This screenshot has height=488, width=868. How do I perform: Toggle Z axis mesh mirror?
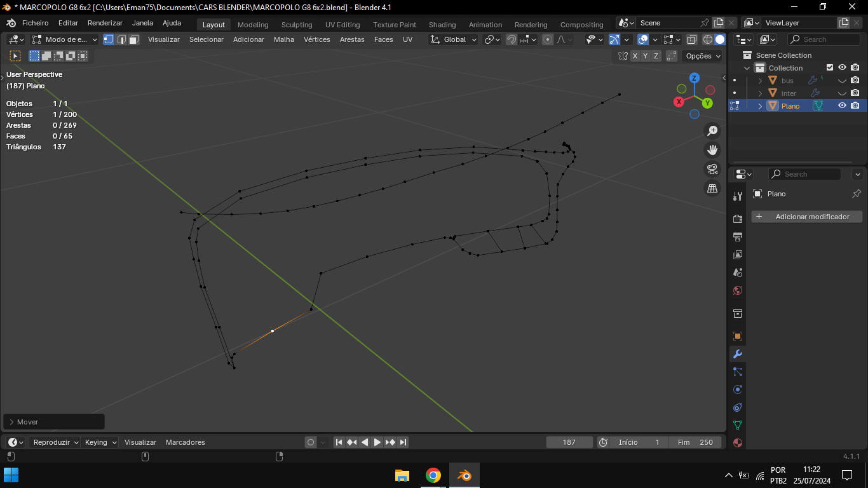pyautogui.click(x=656, y=56)
